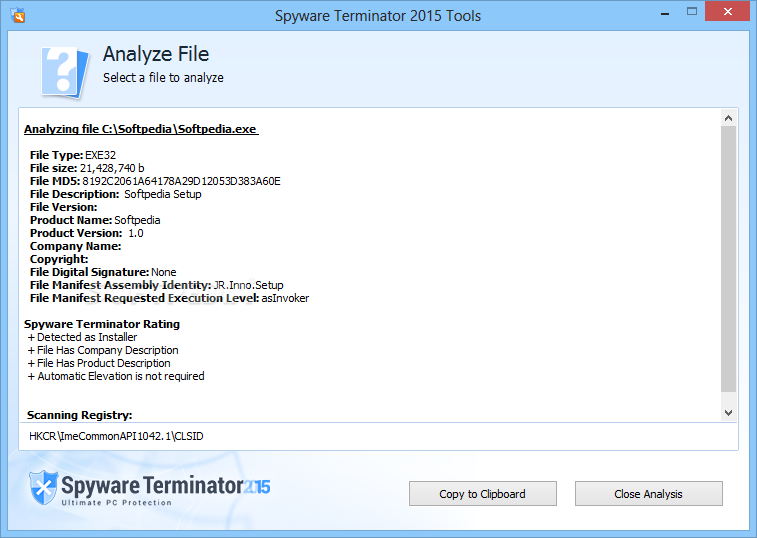Click the vertical scrollbar thumb
Image resolution: width=757 pixels, height=538 pixels.
(729, 259)
